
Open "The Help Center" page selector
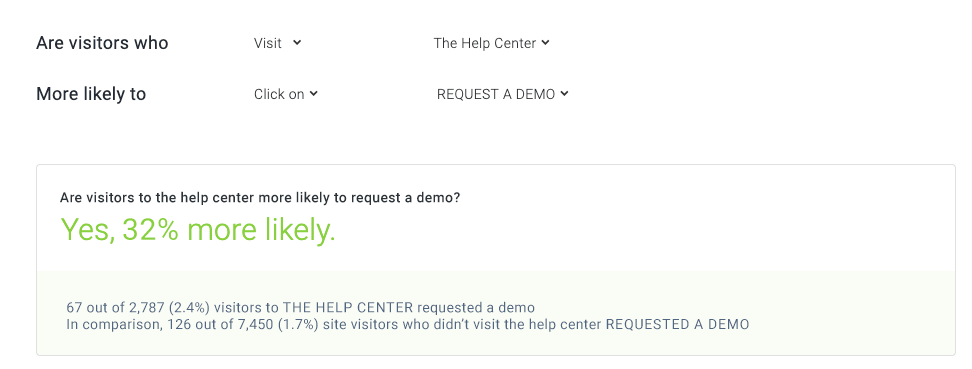[492, 43]
